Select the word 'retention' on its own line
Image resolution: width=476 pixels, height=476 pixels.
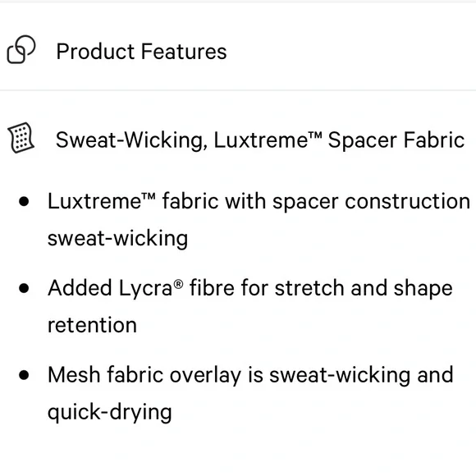tap(92, 325)
